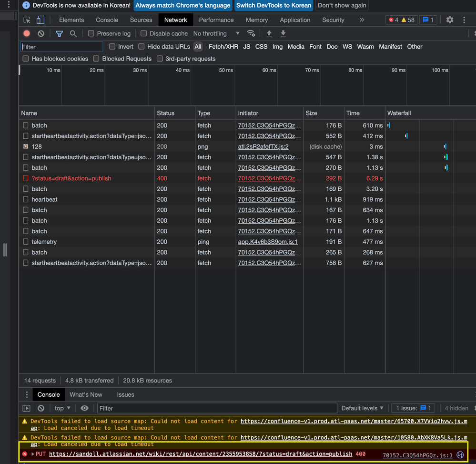The width and height of the screenshot is (476, 464).
Task: Activate the inspect element picker icon
Action: (27, 20)
